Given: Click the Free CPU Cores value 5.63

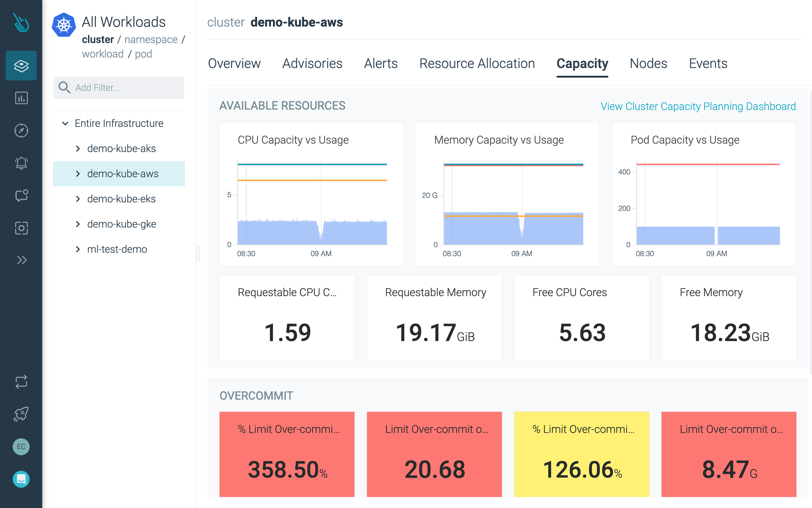Looking at the screenshot, I should pyautogui.click(x=582, y=333).
